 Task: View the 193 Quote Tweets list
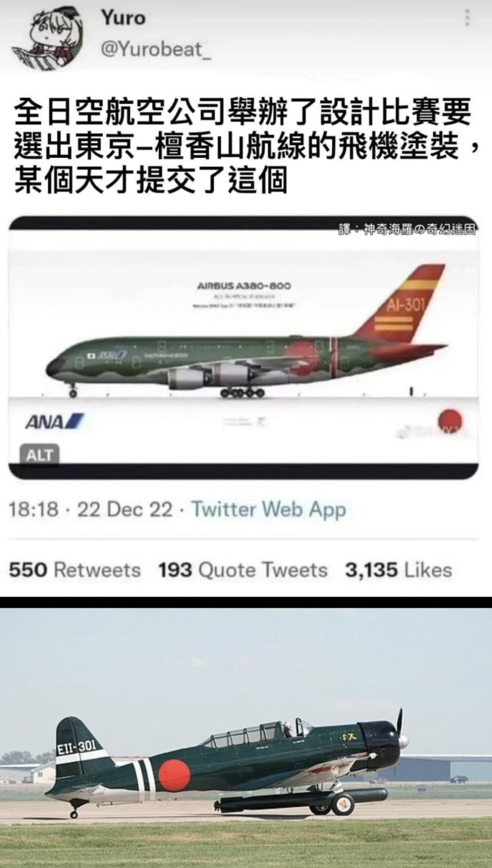click(x=243, y=570)
